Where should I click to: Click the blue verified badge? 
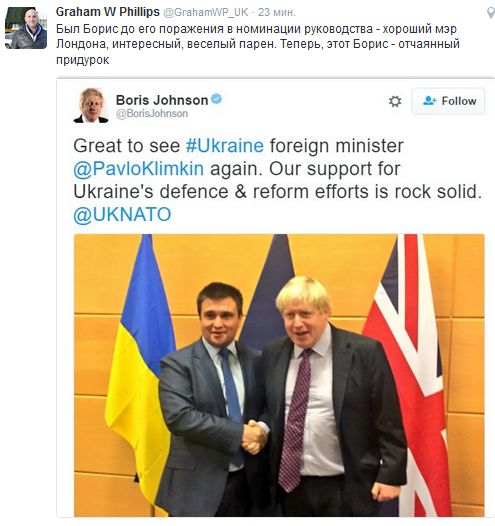pyautogui.click(x=217, y=99)
